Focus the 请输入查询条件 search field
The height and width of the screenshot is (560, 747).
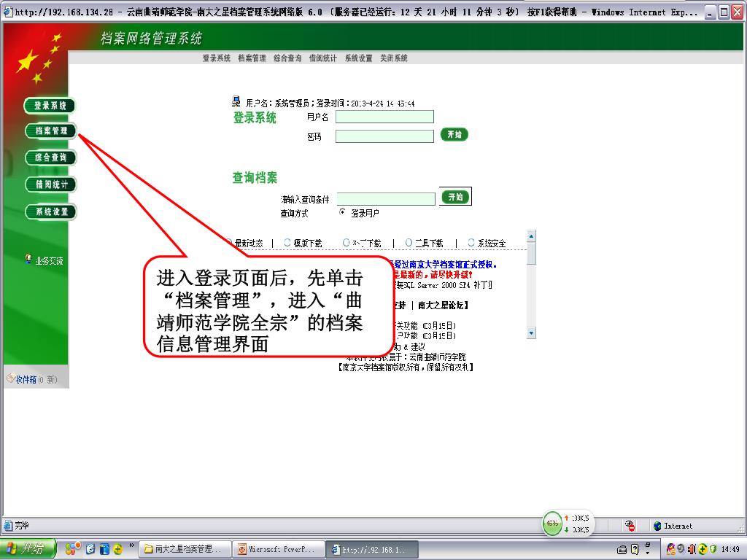click(x=386, y=199)
